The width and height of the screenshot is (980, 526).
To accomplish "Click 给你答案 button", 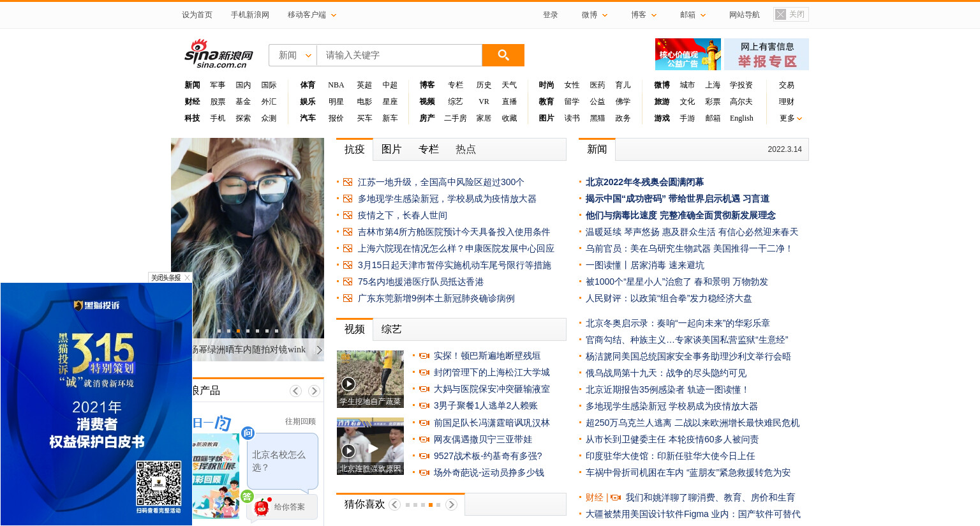I will click(290, 507).
